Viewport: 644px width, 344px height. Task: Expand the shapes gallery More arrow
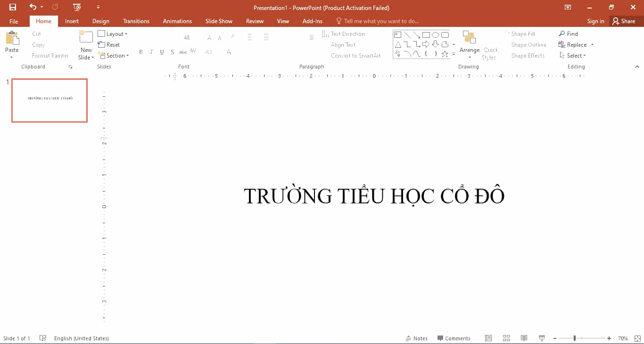tap(454, 54)
